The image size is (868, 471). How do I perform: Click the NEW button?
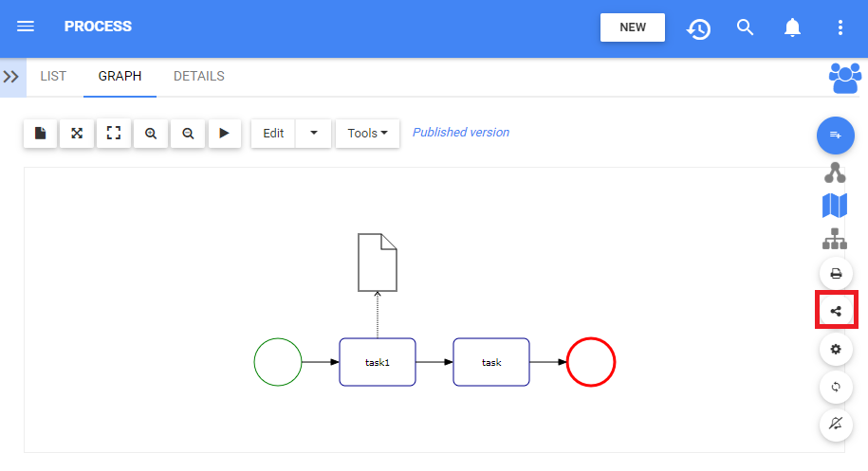[x=633, y=27]
